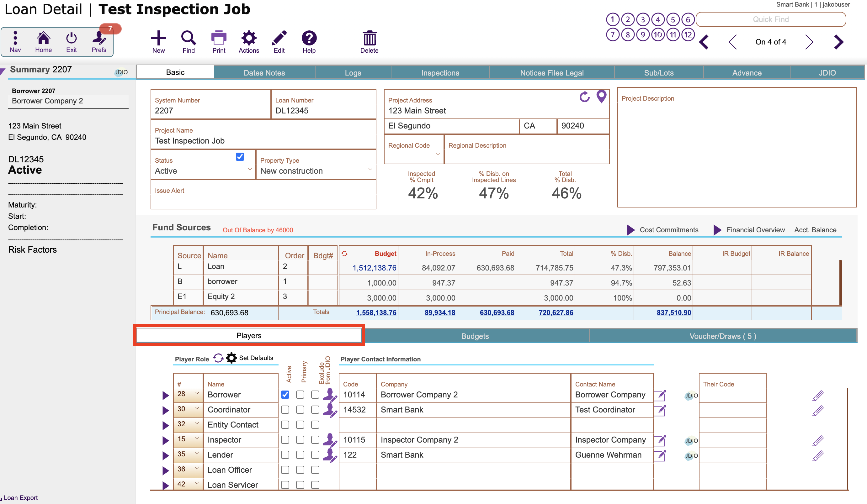The height and width of the screenshot is (504, 867).
Task: Go to previous record arrow
Action: [x=733, y=42]
